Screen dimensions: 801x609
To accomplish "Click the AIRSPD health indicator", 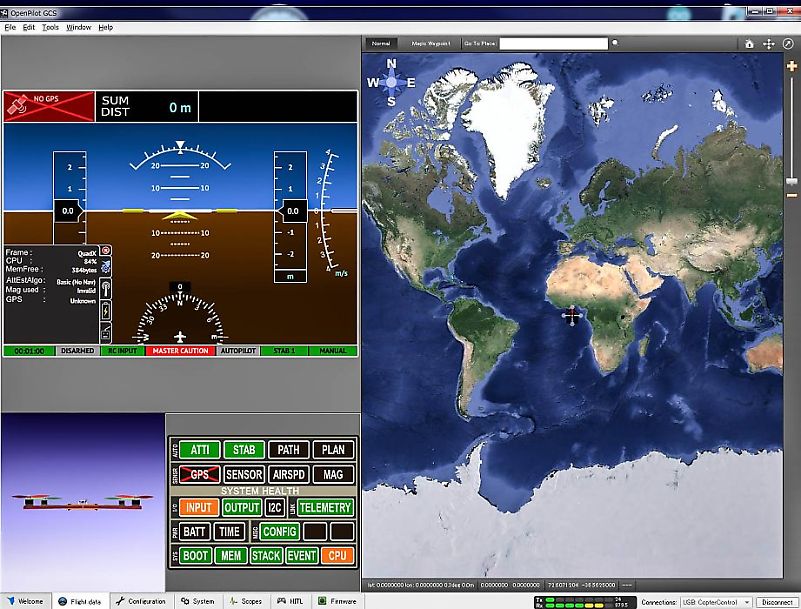I will tap(289, 475).
